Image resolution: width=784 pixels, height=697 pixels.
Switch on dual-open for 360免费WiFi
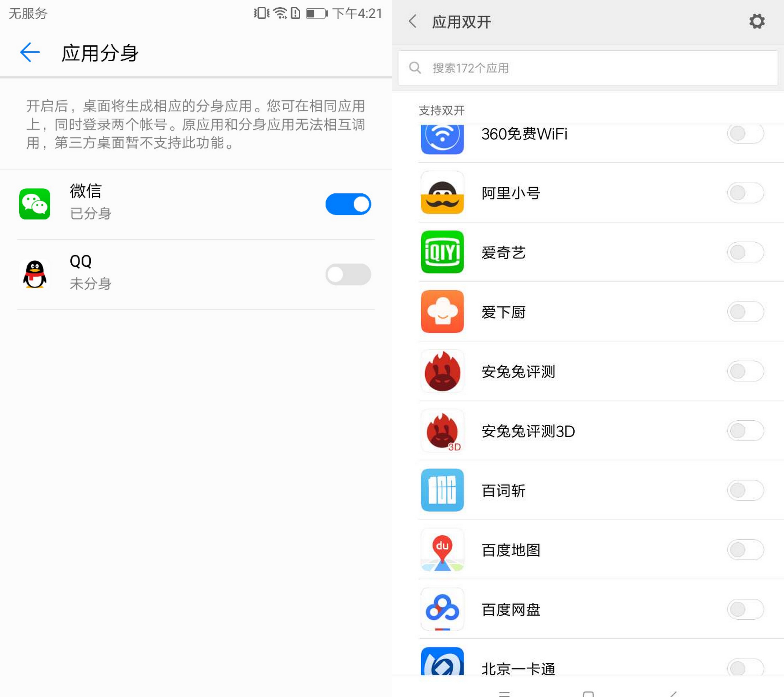745,134
